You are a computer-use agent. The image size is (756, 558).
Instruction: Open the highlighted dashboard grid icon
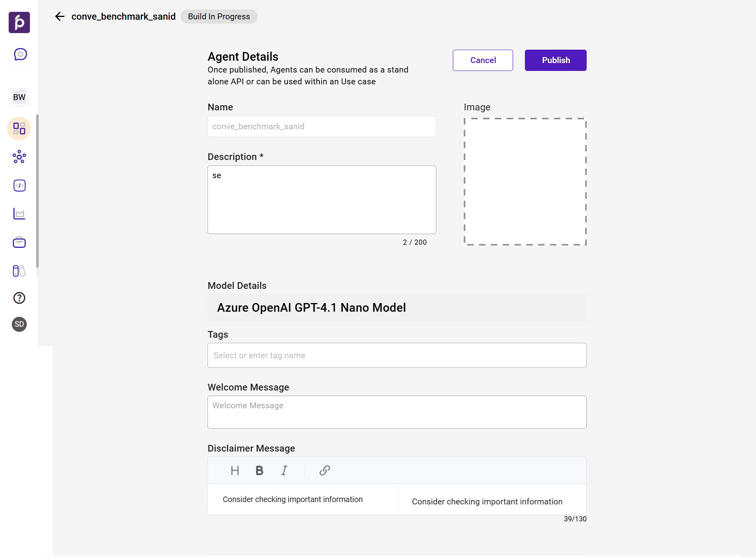19,128
